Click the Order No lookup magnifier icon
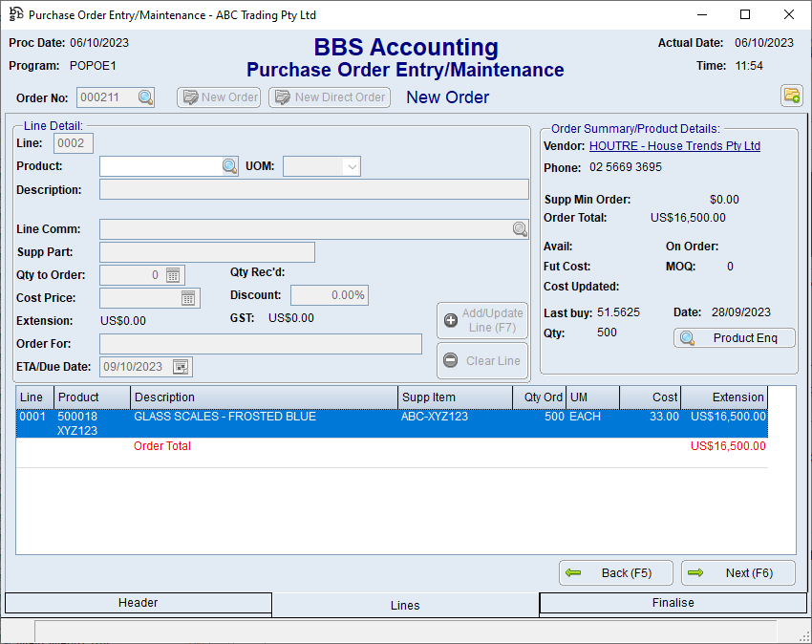812x644 pixels. tap(144, 97)
